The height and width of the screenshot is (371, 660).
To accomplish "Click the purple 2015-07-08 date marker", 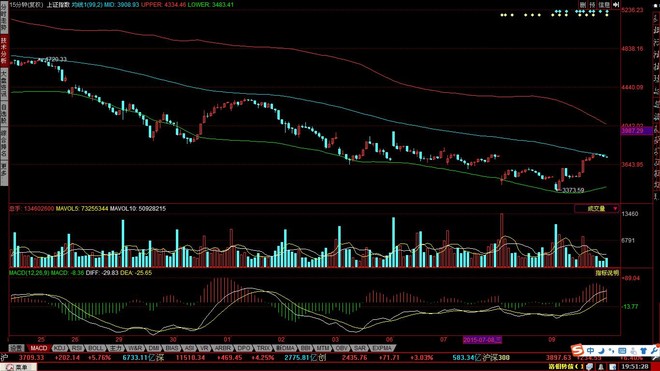I will (482, 339).
